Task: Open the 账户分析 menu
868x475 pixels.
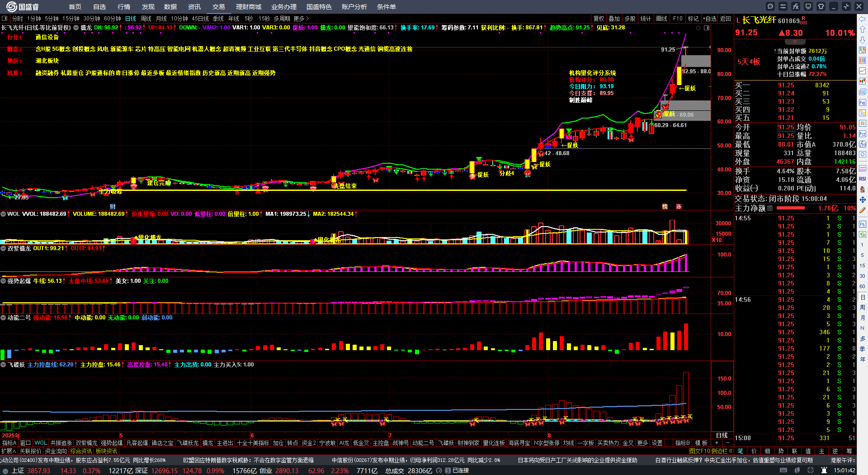Action: 354,7
